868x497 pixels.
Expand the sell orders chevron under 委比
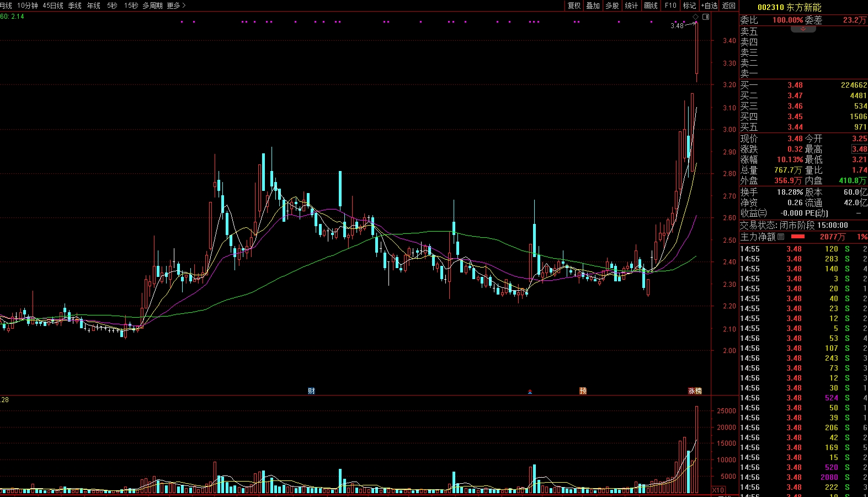pyautogui.click(x=803, y=29)
